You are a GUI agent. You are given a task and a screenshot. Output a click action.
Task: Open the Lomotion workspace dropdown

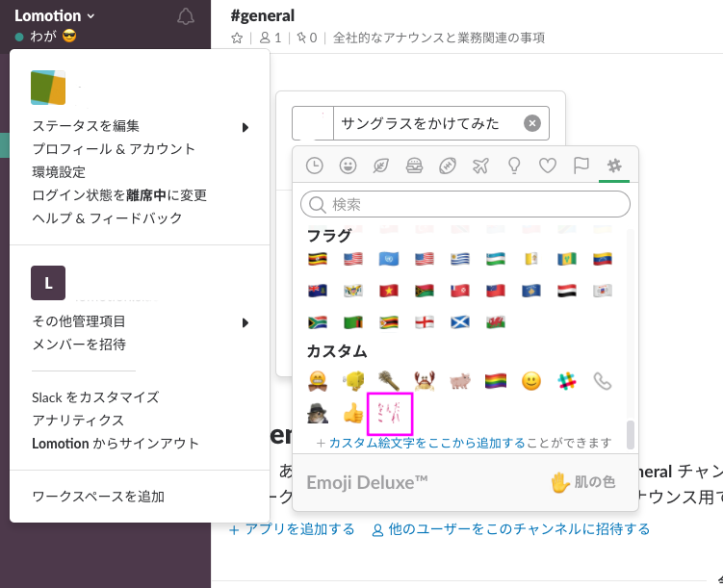55,15
